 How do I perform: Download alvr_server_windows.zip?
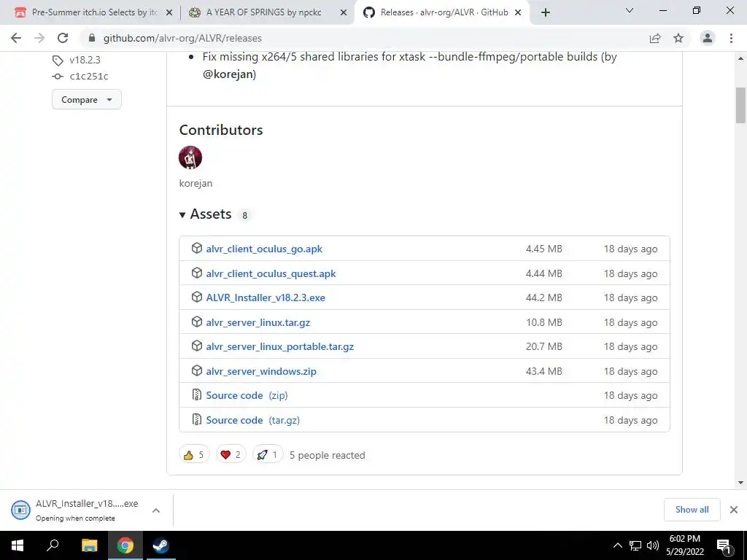pyautogui.click(x=261, y=371)
